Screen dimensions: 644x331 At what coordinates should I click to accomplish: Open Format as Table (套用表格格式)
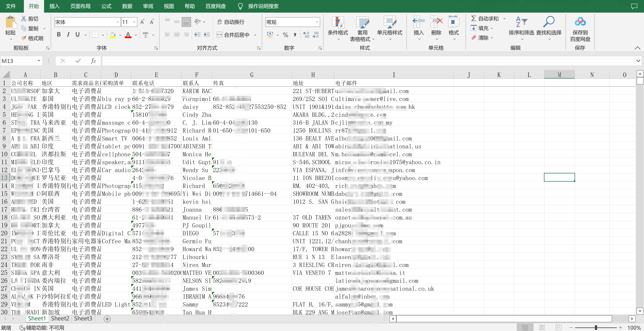[362, 29]
